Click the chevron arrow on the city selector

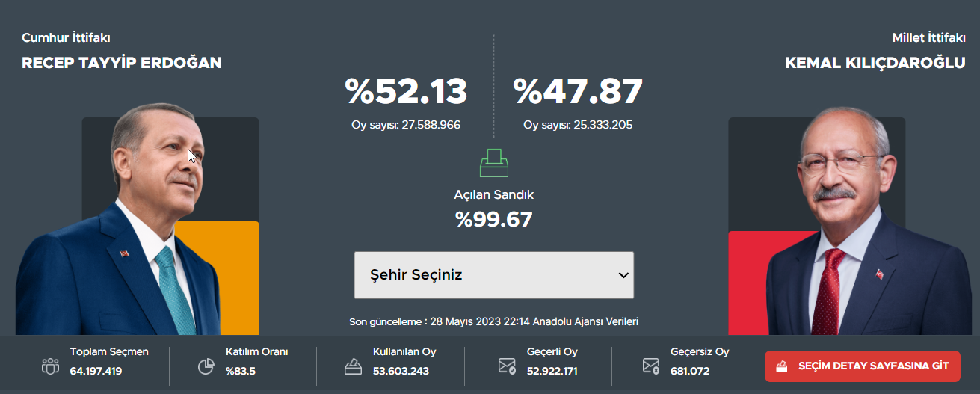pos(623,275)
